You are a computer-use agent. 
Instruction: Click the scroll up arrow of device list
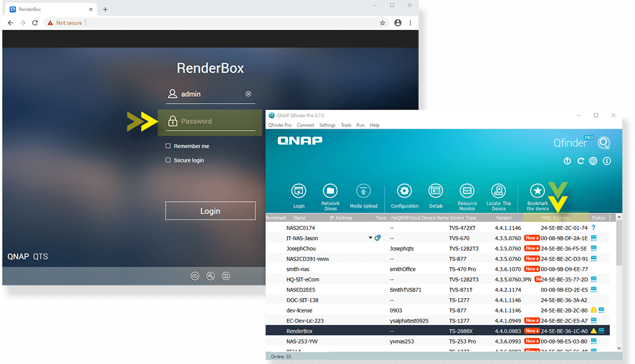tap(619, 217)
